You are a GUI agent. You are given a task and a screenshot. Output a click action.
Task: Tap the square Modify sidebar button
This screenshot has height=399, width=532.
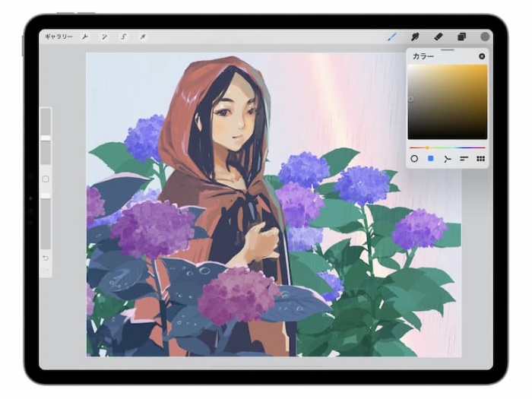pos(46,179)
